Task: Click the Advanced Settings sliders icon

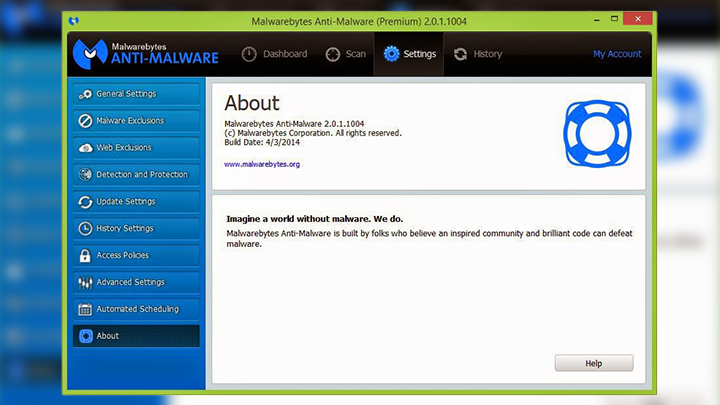Action: [85, 282]
